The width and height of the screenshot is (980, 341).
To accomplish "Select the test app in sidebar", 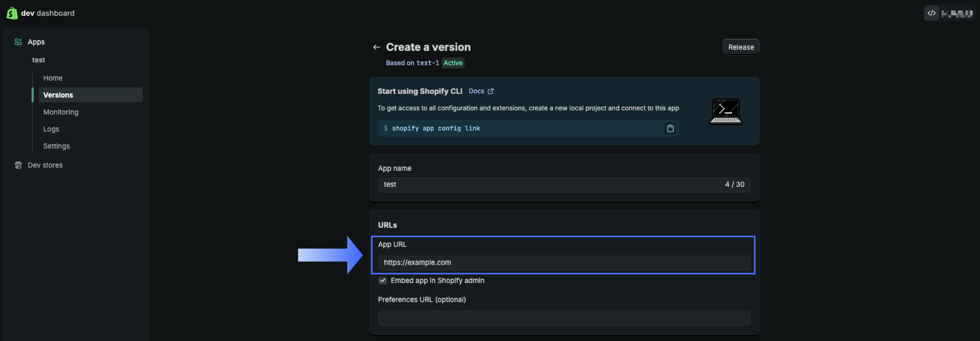I will tap(38, 60).
